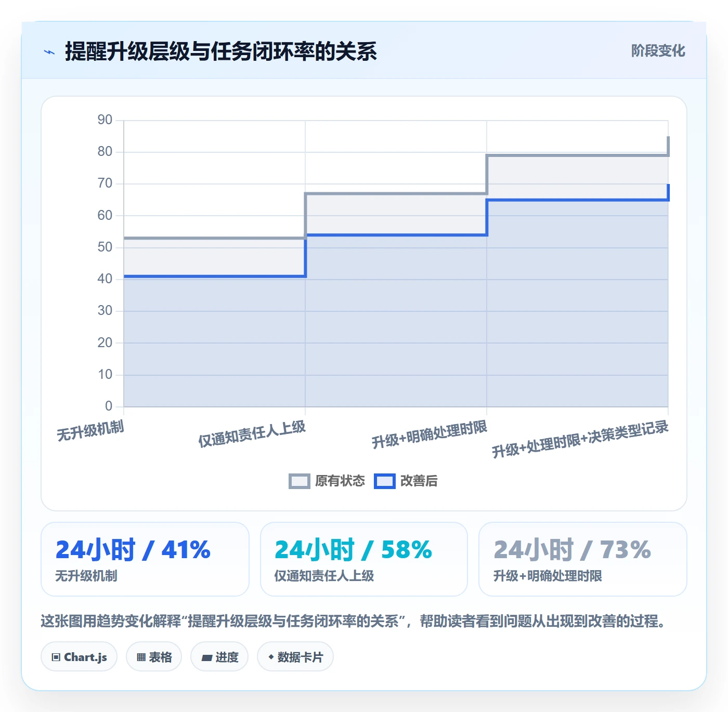Click the 90 y-axis tick label

[x=105, y=120]
